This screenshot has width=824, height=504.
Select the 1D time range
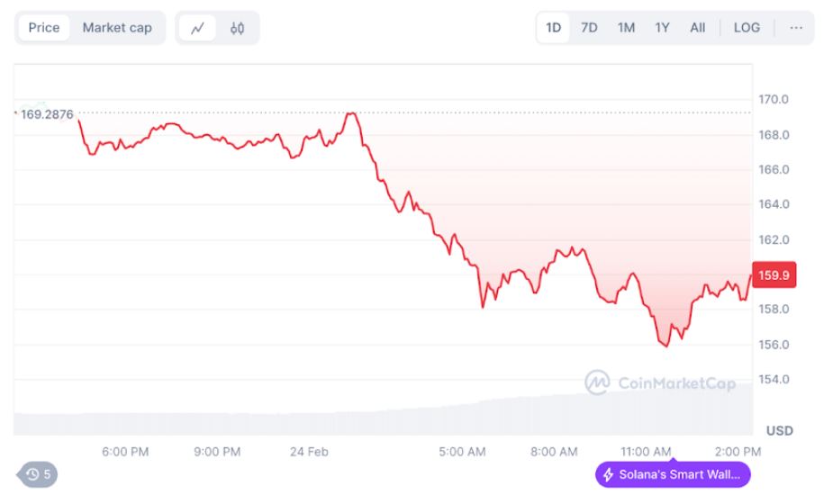pyautogui.click(x=553, y=28)
